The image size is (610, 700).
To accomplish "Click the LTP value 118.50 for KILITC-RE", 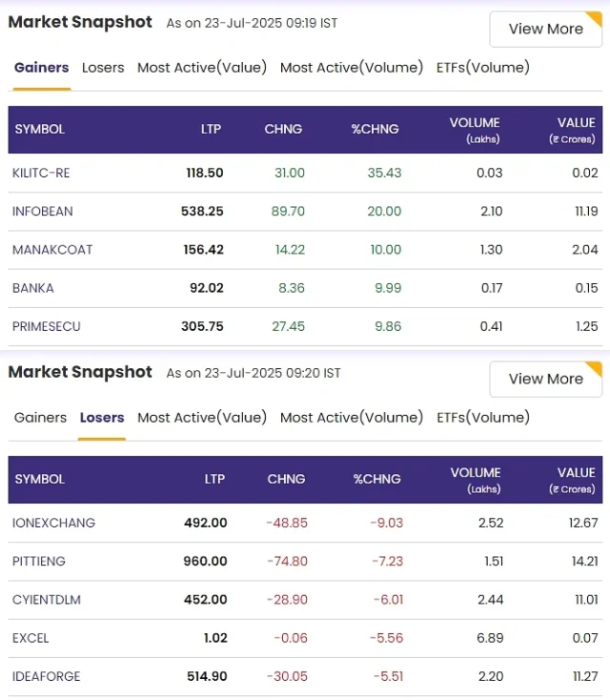I will pyautogui.click(x=205, y=173).
